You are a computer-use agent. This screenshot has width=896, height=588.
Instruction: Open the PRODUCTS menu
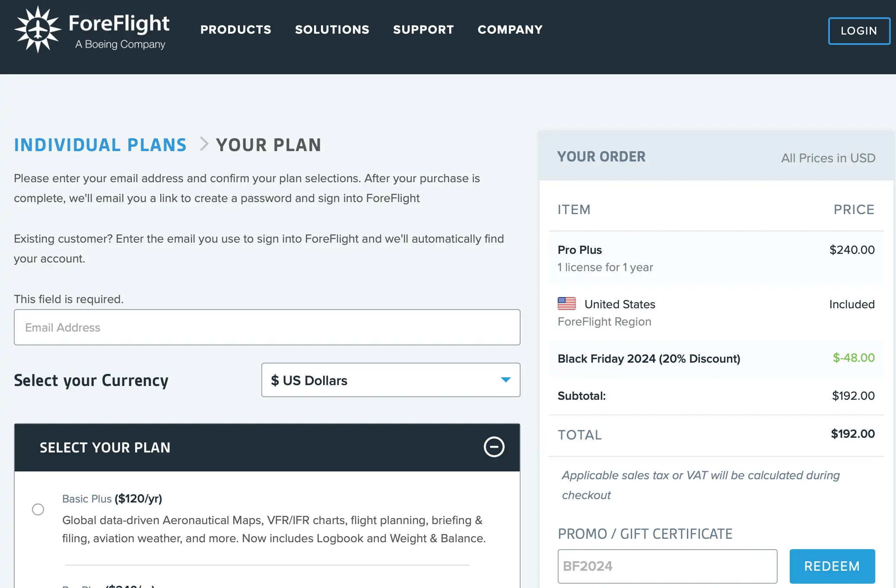click(x=235, y=29)
